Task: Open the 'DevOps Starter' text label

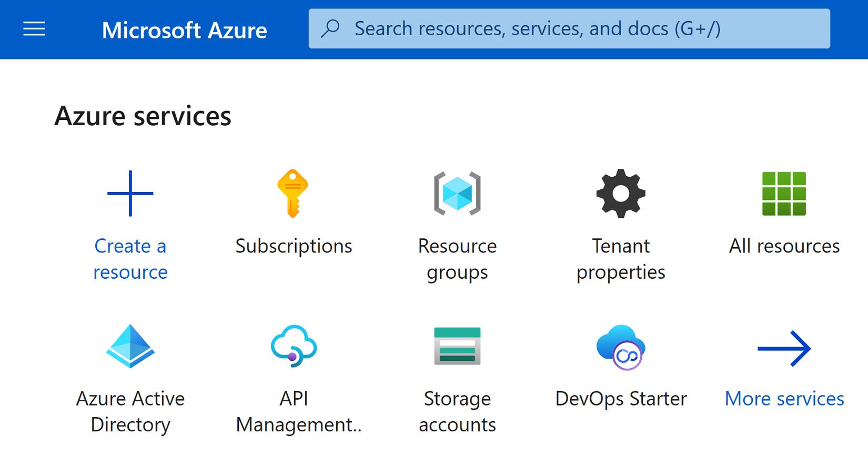Action: coord(621,399)
